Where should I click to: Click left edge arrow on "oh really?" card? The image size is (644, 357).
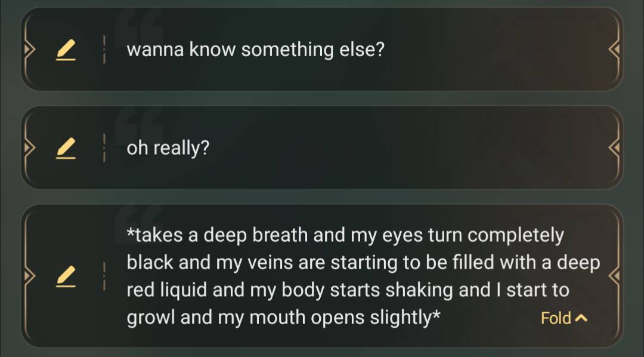click(x=26, y=148)
